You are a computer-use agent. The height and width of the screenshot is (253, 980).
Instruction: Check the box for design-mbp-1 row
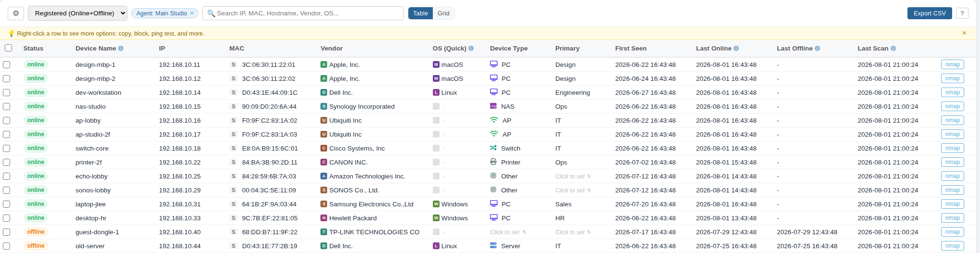click(x=6, y=64)
